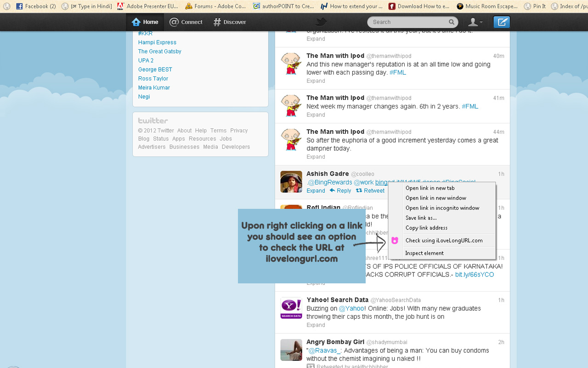Open the Type in Hindi bookmark

click(x=87, y=6)
